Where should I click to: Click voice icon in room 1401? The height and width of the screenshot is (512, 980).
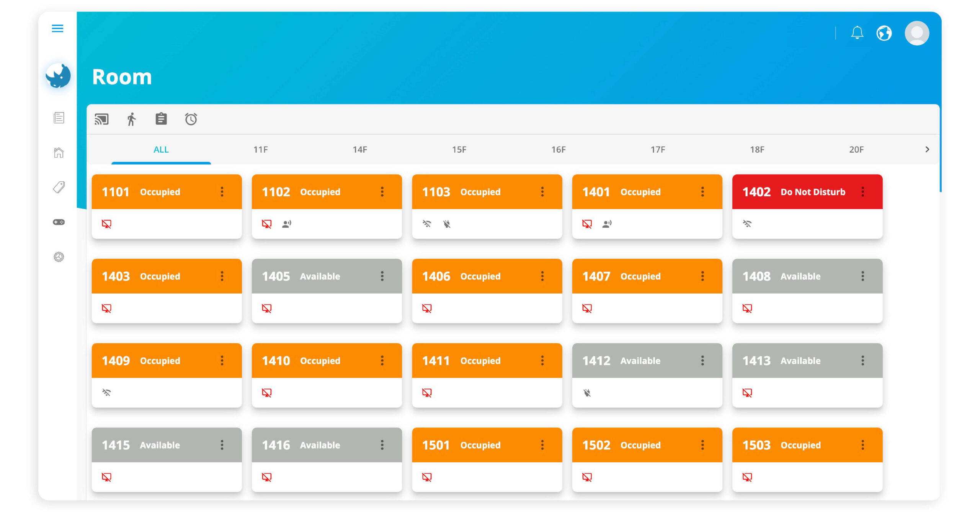coord(607,224)
